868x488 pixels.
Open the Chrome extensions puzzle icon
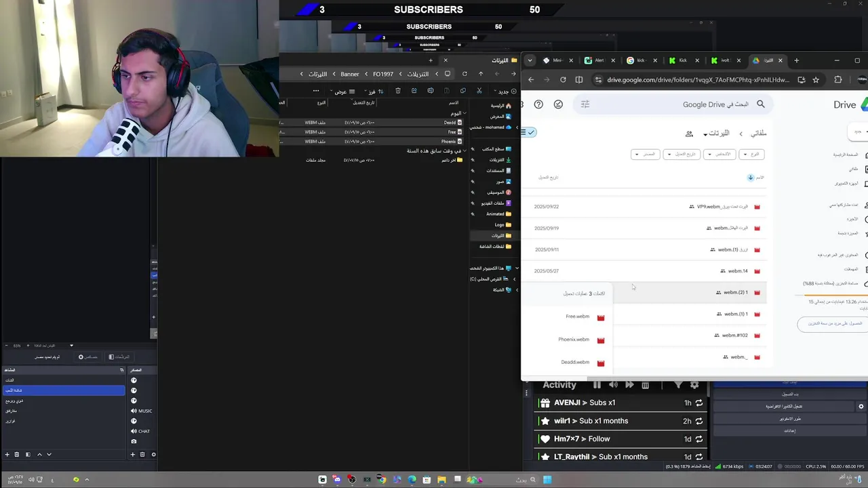tap(838, 79)
